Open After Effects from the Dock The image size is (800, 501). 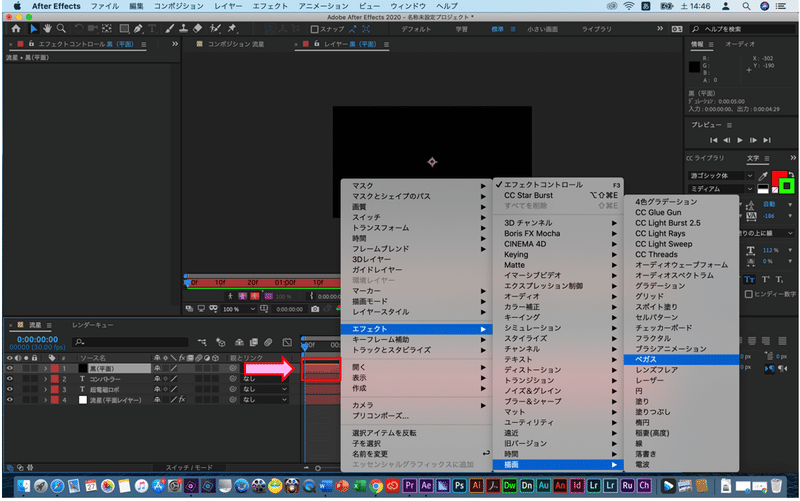426,486
